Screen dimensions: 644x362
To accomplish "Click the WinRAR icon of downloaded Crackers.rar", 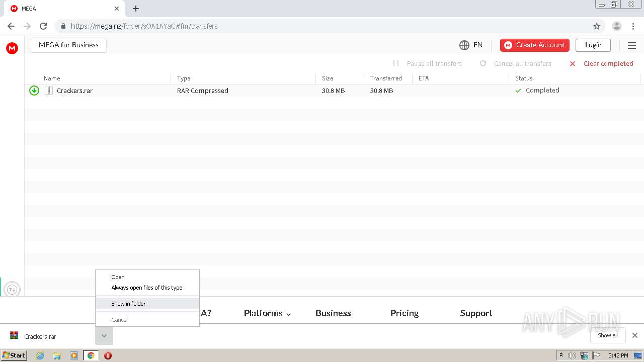I will point(14,336).
